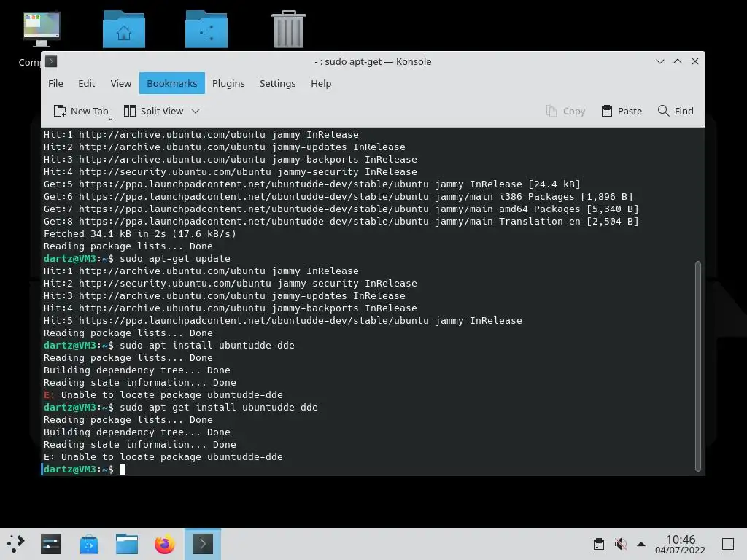Image resolution: width=747 pixels, height=560 pixels.
Task: Open the File menu in Konsole
Action: point(55,83)
